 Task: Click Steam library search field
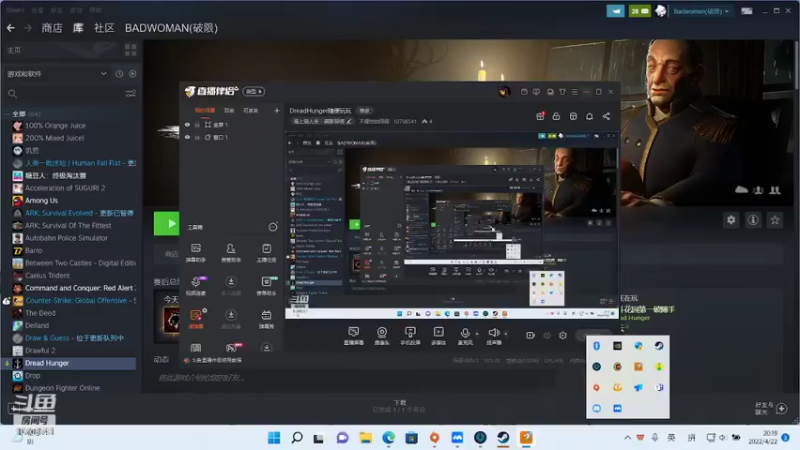coord(64,93)
